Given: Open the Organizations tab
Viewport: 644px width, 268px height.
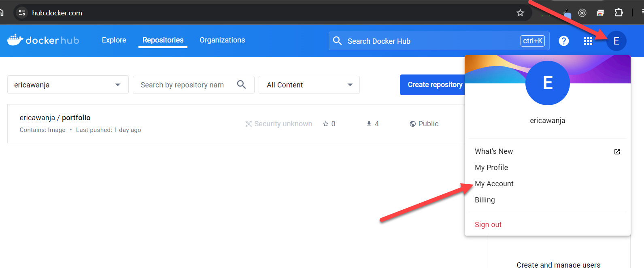Looking at the screenshot, I should point(222,40).
